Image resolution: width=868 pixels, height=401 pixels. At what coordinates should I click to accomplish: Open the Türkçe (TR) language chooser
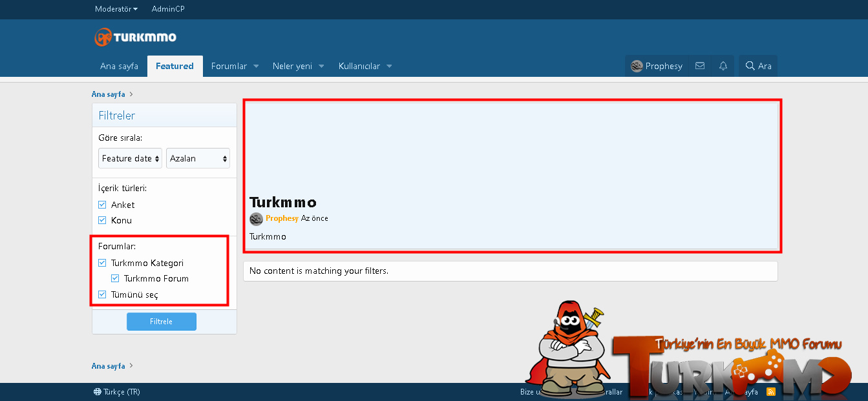click(116, 392)
